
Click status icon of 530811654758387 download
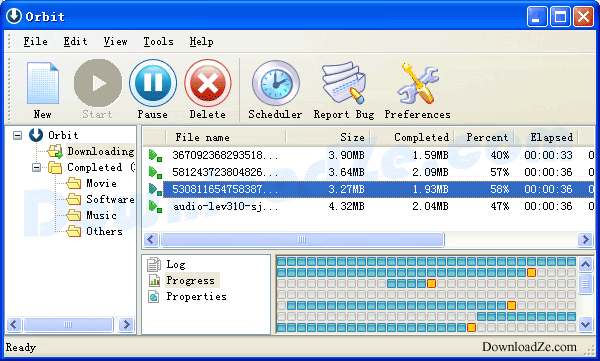(x=155, y=189)
